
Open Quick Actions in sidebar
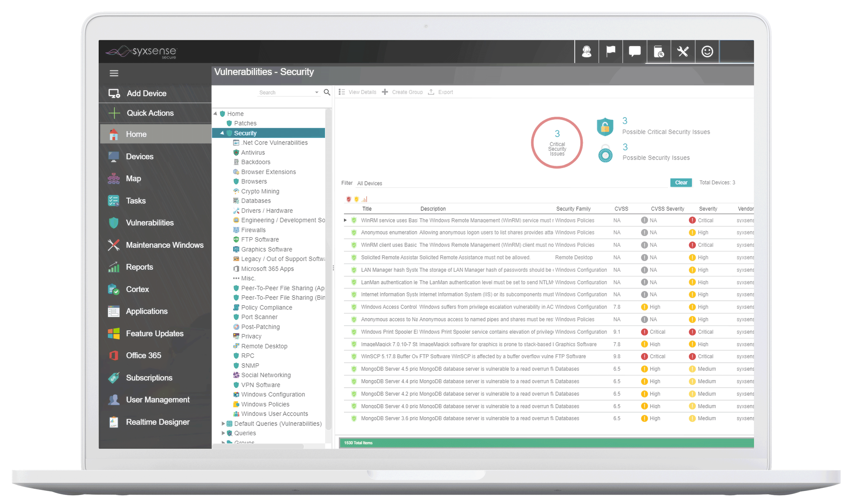click(155, 113)
